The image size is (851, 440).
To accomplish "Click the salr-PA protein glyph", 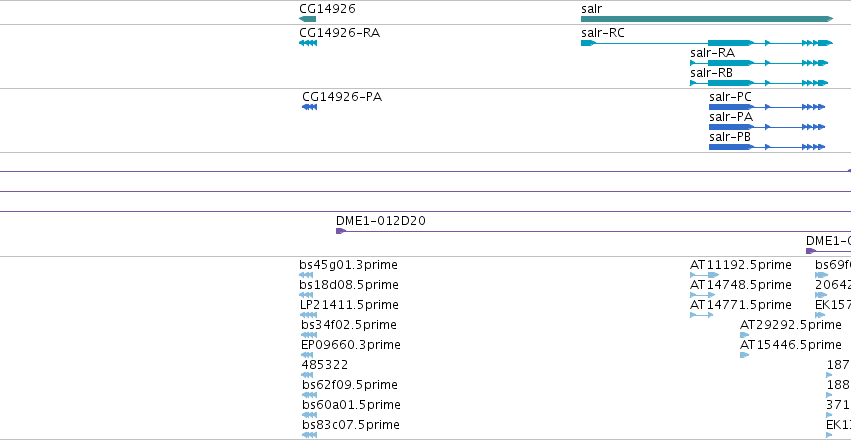I will click(x=767, y=127).
